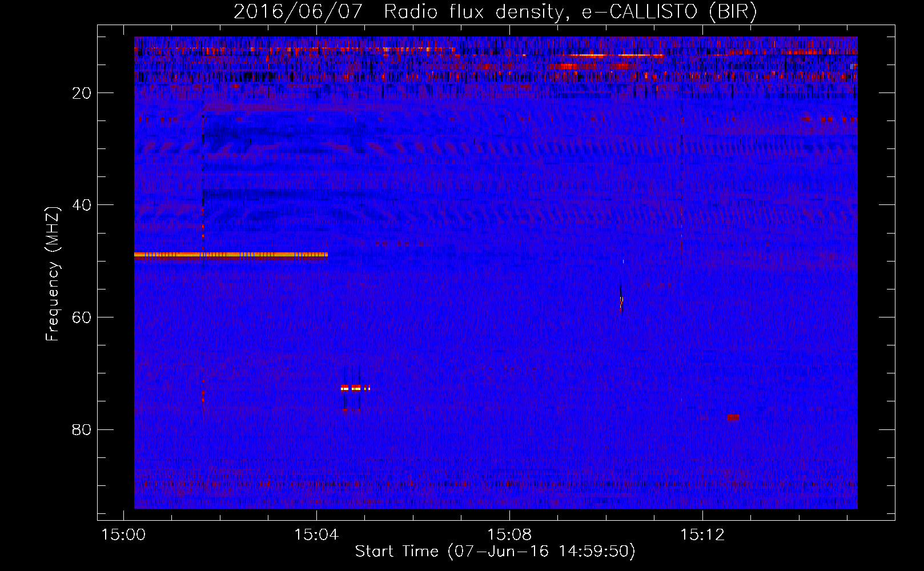This screenshot has width=924, height=571.
Task: Click the '15:04' time tick label
Action: click(316, 535)
